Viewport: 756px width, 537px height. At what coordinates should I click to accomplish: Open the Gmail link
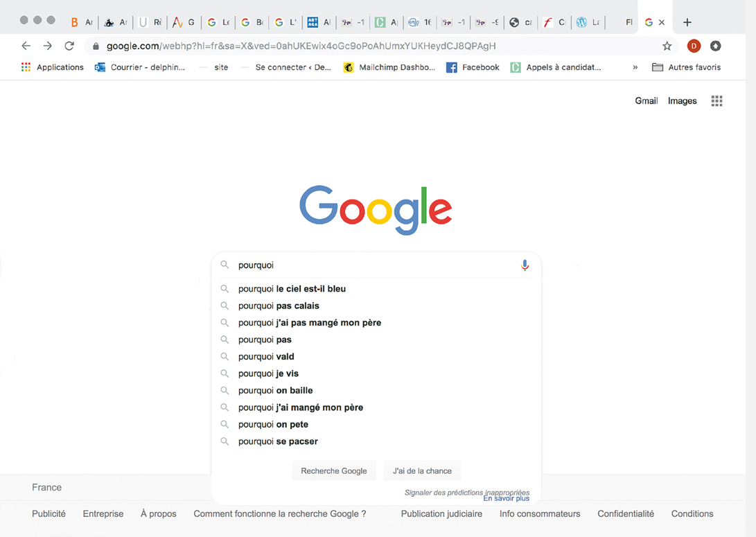point(646,101)
